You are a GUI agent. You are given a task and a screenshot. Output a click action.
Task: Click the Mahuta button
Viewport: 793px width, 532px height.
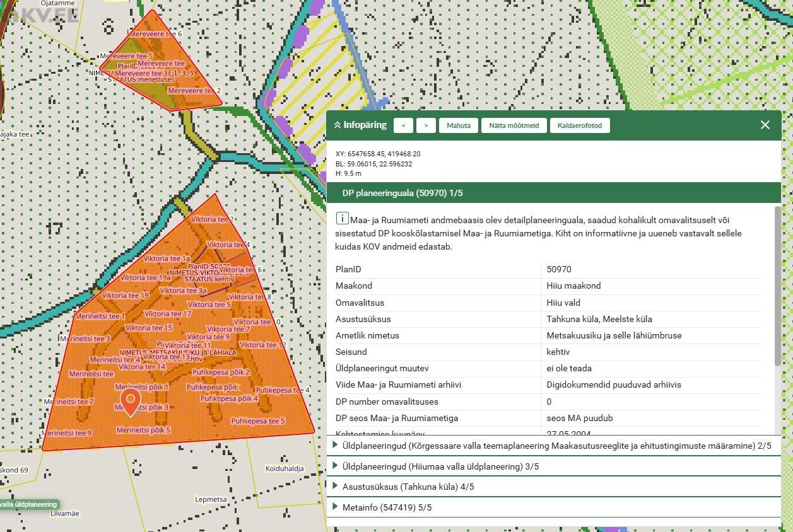(459, 125)
